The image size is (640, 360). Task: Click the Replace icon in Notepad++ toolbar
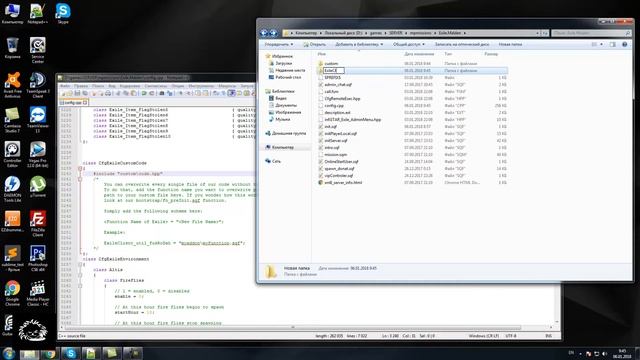tap(170, 93)
